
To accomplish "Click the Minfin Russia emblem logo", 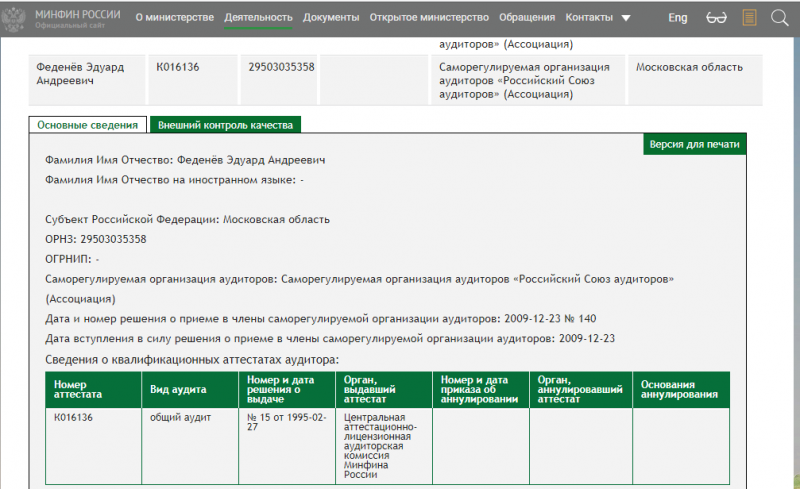I will coord(13,19).
